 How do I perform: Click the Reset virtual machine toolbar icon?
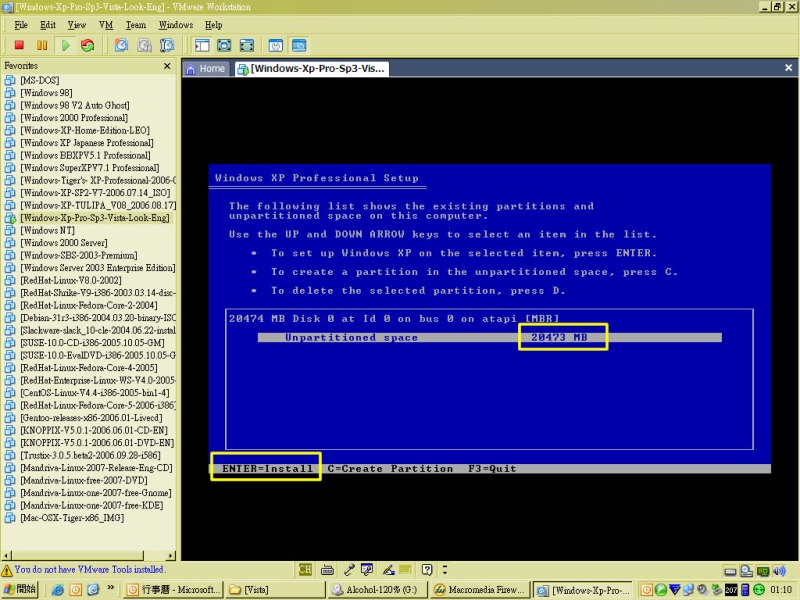point(88,45)
